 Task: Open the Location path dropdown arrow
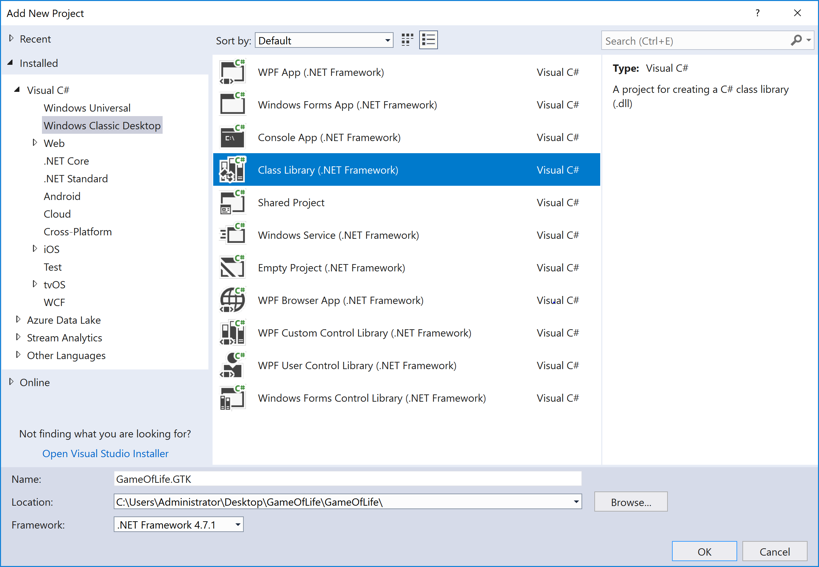tap(576, 502)
